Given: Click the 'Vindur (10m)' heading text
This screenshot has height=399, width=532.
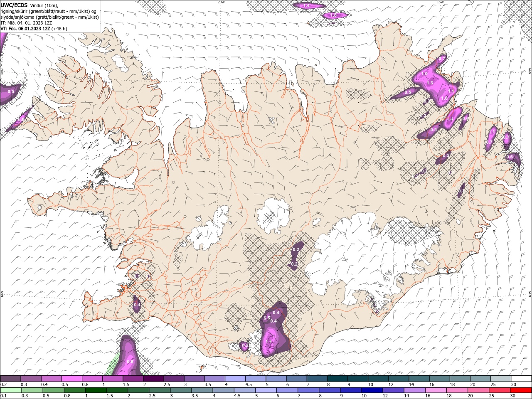Looking at the screenshot, I should [x=44, y=5].
